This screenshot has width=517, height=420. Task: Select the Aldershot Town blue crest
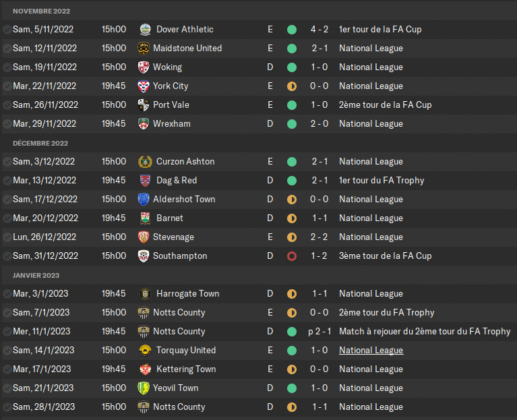(143, 200)
